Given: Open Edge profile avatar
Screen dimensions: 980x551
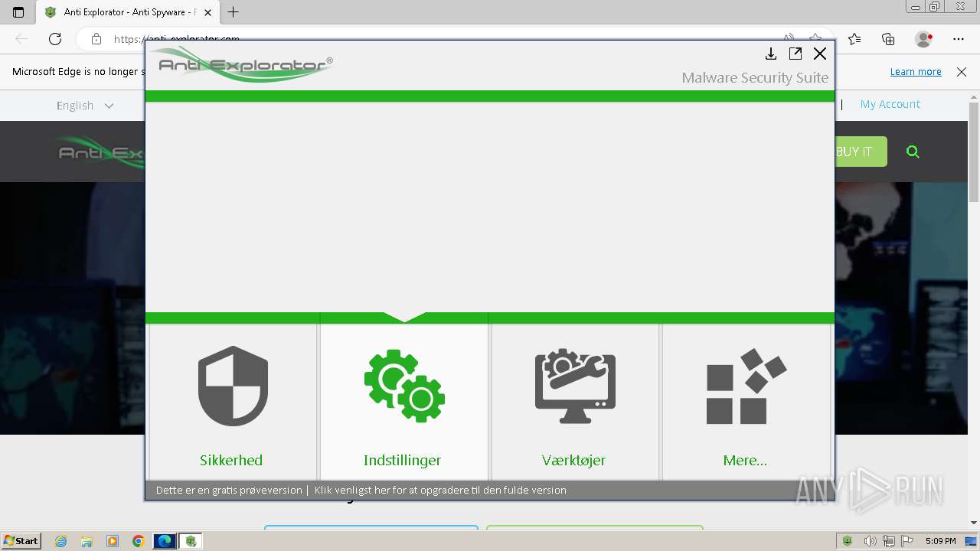Looking at the screenshot, I should pyautogui.click(x=923, y=39).
